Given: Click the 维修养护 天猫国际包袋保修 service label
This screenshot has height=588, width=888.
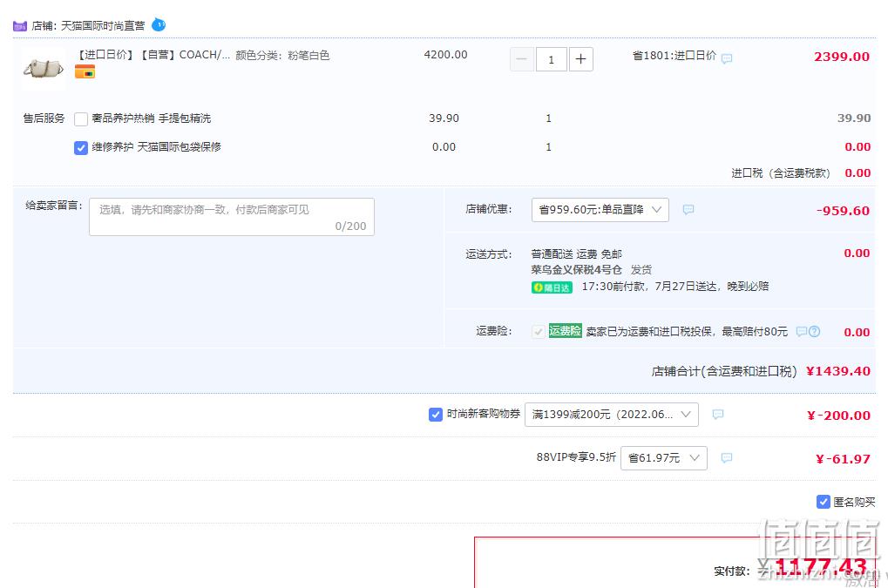Looking at the screenshot, I should coord(156,147).
